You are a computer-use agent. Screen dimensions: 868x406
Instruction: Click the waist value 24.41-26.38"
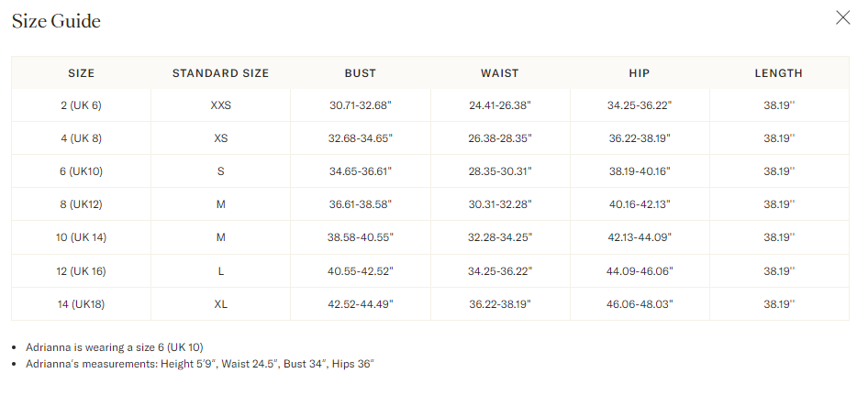click(500, 105)
